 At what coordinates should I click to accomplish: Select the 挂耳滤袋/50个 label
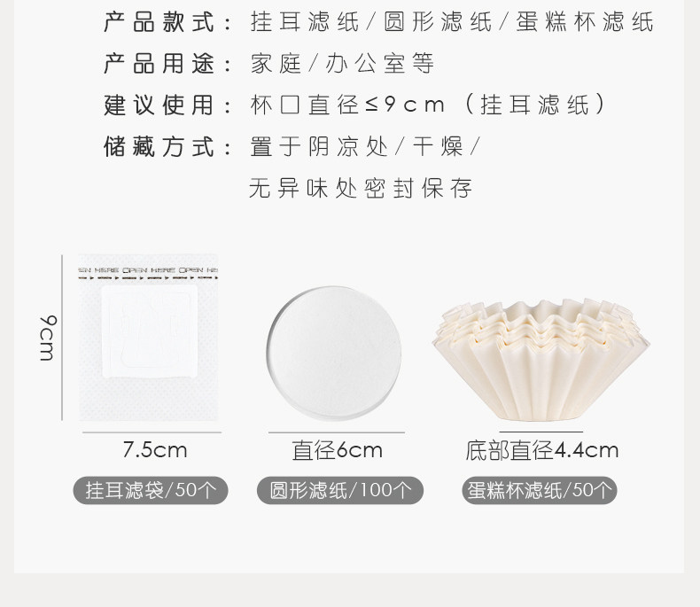pos(151,491)
